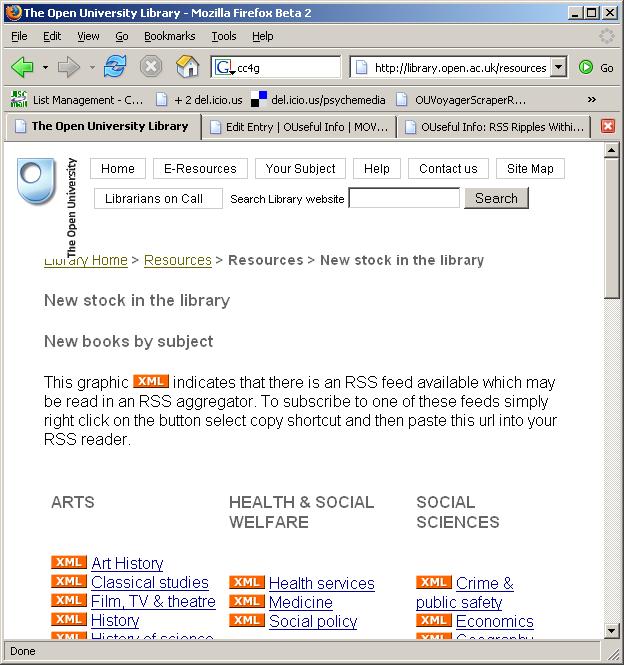Open the del.icio.us/psychemedia bookmark
The image size is (624, 665).
pos(318,100)
